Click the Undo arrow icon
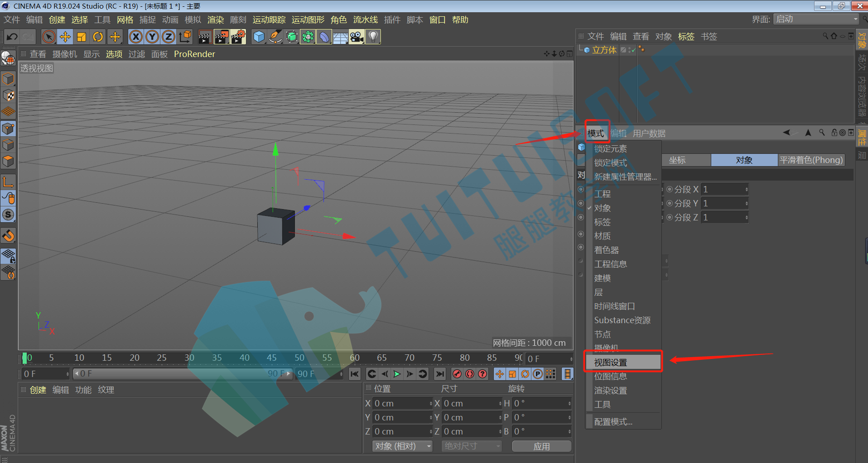Screen dimensions: 868x463 [x=12, y=37]
